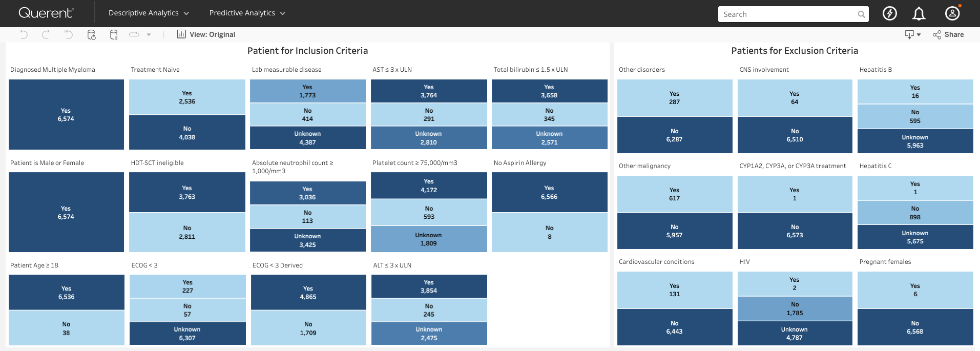
Task: Select neutrophil count Unknown 3,425 tile
Action: [307, 240]
